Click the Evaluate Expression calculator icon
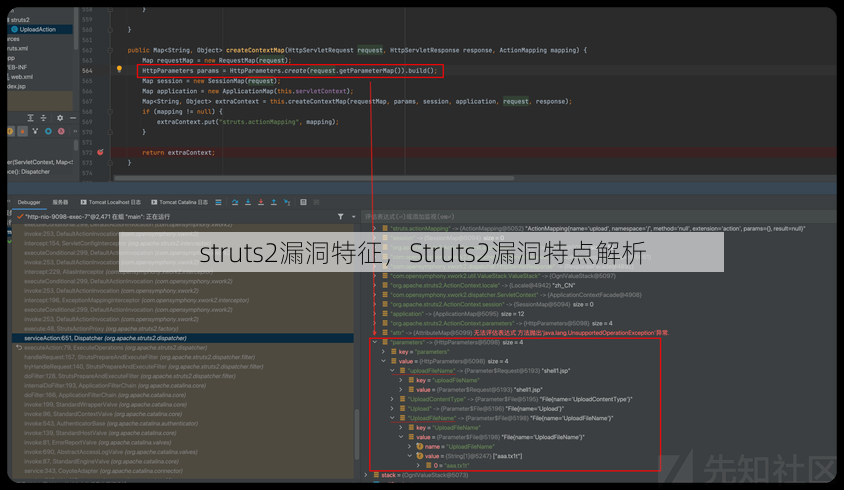Image resolution: width=844 pixels, height=490 pixels. (x=303, y=202)
